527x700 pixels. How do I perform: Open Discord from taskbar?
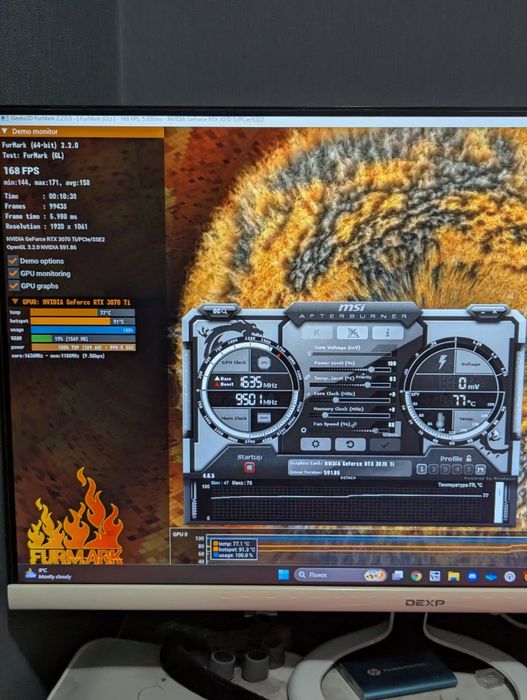click(x=473, y=576)
